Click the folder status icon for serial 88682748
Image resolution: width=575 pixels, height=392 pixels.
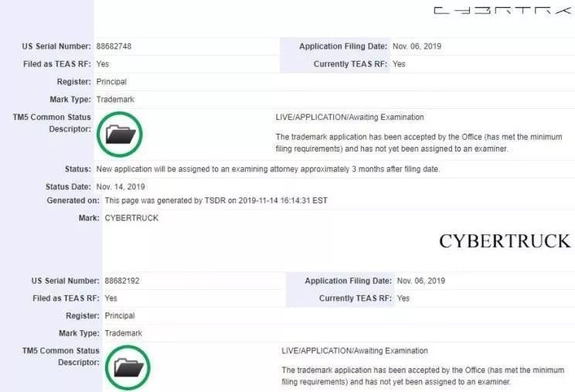(x=120, y=135)
